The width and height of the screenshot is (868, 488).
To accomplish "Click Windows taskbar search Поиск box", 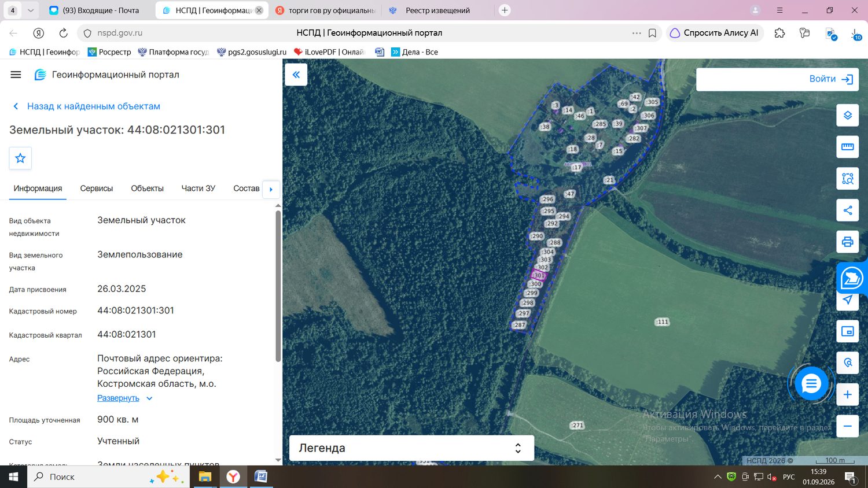I will click(109, 477).
